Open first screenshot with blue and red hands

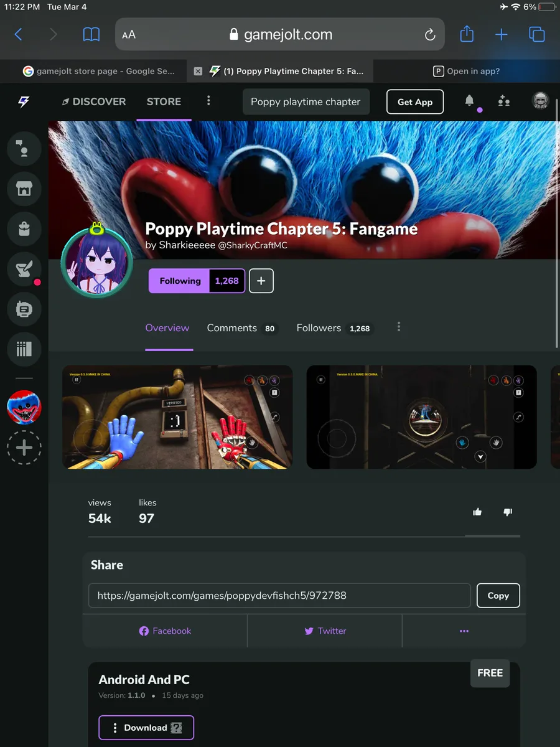pyautogui.click(x=177, y=417)
